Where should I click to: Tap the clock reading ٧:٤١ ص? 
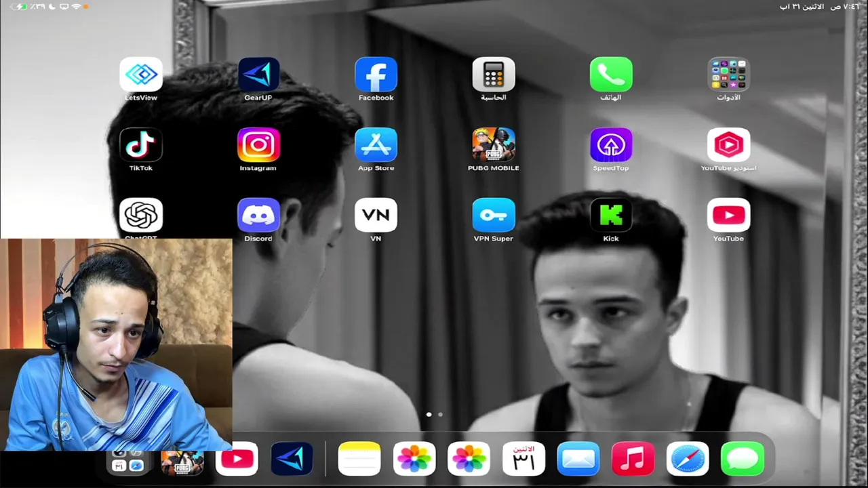coord(846,6)
